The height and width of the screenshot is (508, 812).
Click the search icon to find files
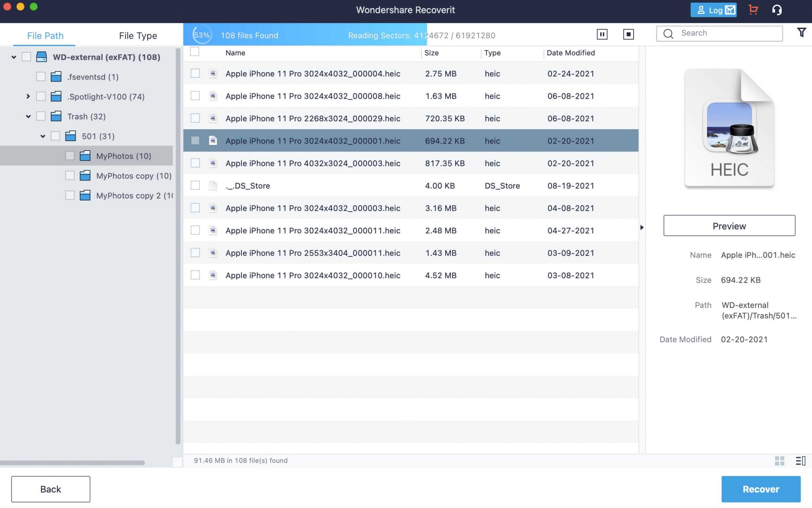[667, 33]
